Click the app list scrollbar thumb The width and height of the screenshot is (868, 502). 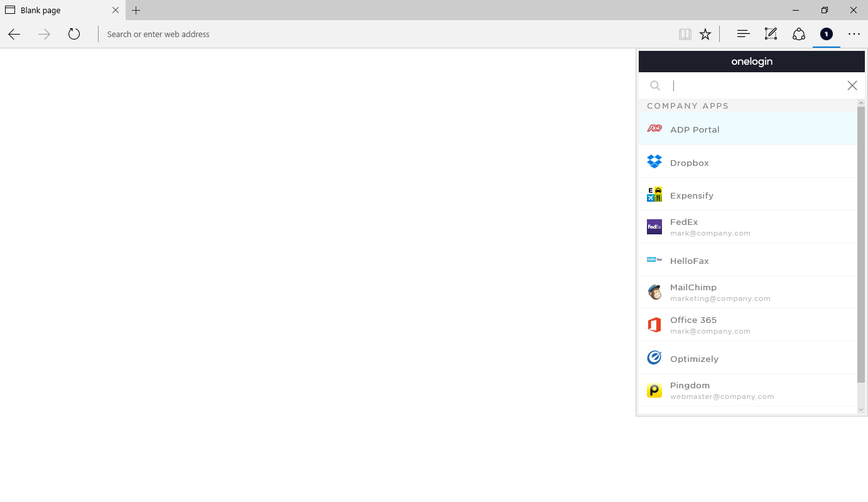click(x=861, y=244)
